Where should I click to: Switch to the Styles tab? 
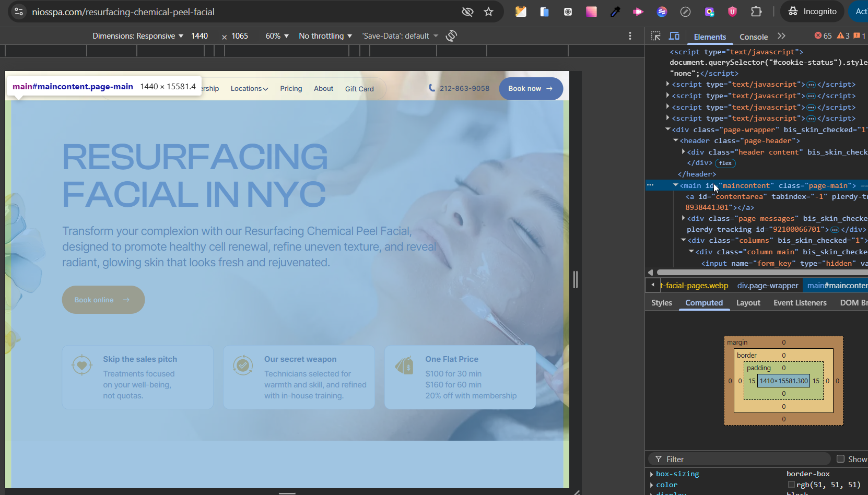tap(662, 303)
